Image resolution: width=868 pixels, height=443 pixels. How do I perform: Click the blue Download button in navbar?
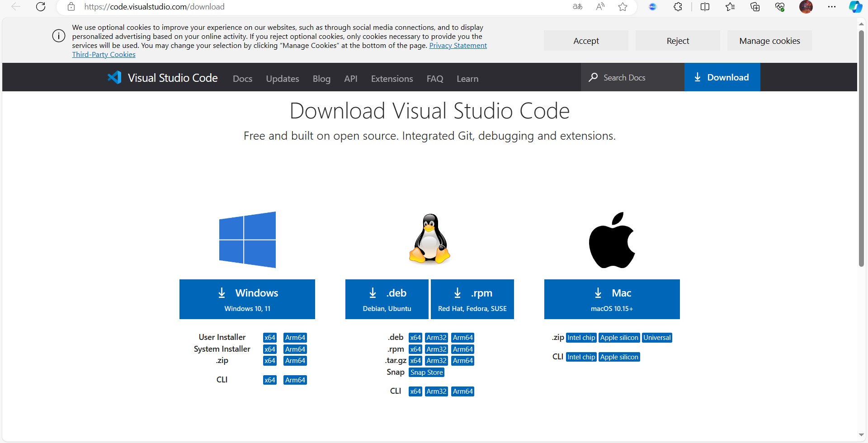point(722,77)
